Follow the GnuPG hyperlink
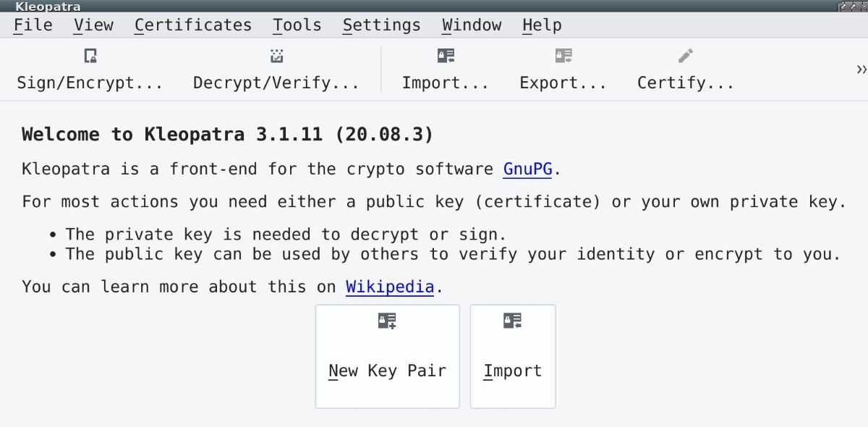The width and height of the screenshot is (868, 427). pos(528,169)
